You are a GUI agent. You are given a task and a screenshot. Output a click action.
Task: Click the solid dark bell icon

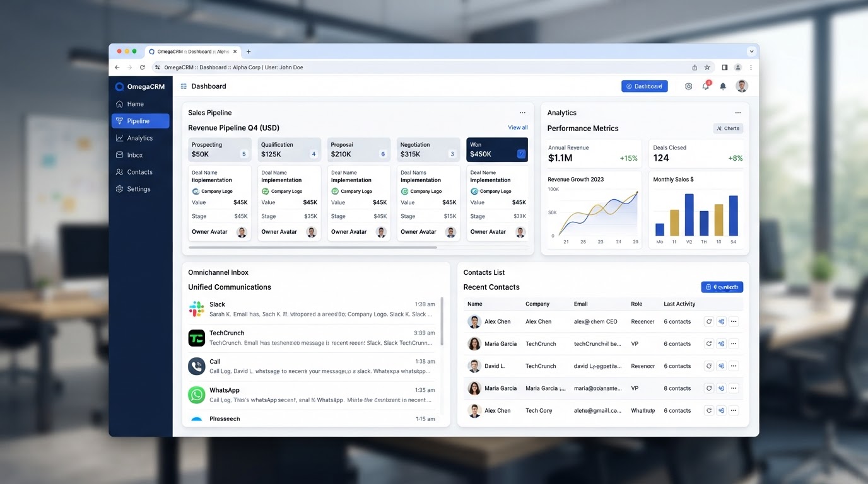(723, 86)
